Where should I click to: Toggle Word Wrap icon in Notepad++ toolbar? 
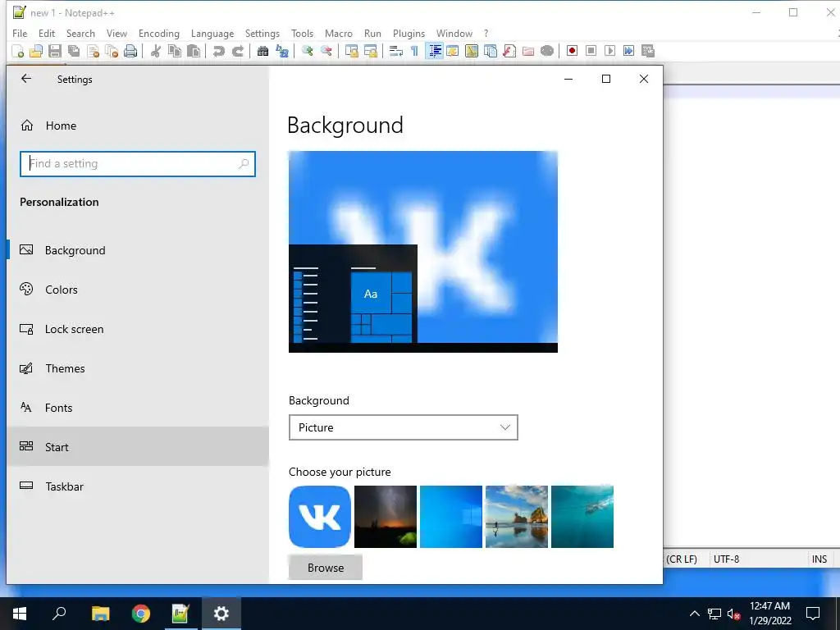click(x=396, y=51)
